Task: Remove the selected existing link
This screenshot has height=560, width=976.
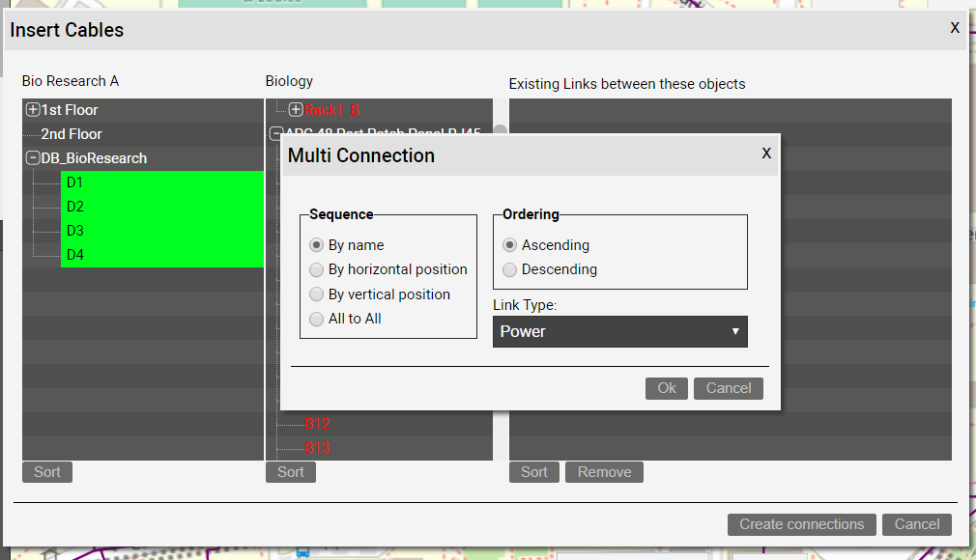Action: pyautogui.click(x=604, y=472)
